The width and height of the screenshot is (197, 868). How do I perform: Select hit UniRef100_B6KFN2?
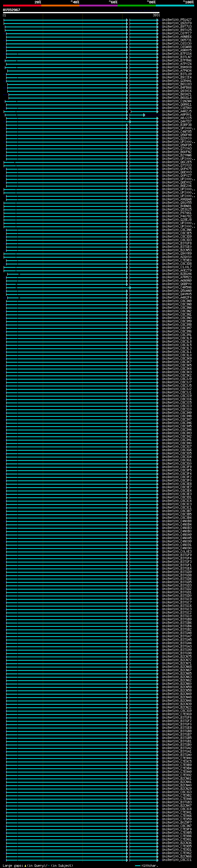point(176,152)
